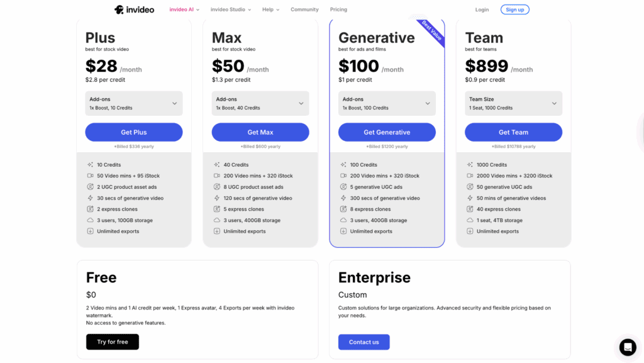Image resolution: width=644 pixels, height=363 pixels.
Task: Open the chat widget in the bottom corner
Action: pos(627,347)
